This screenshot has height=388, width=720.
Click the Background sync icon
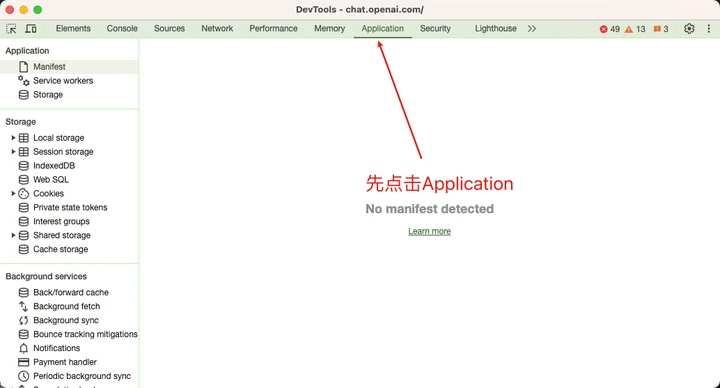23,321
